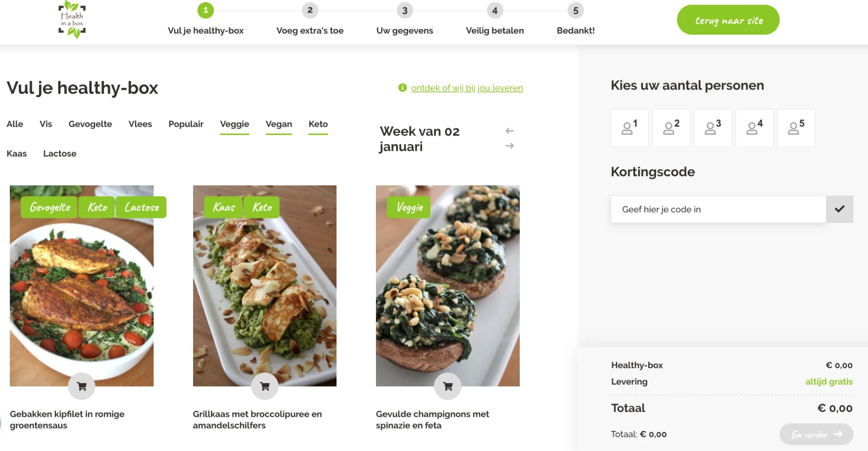Viewport: 868px width, 451px height.
Task: Disable the Keto filter
Action: [x=318, y=124]
